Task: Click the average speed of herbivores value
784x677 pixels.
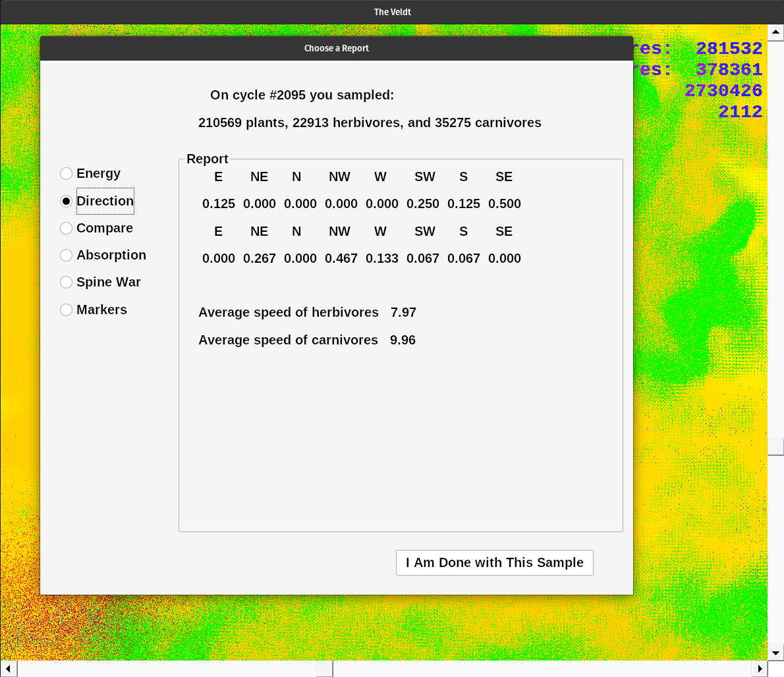Action: click(x=403, y=312)
